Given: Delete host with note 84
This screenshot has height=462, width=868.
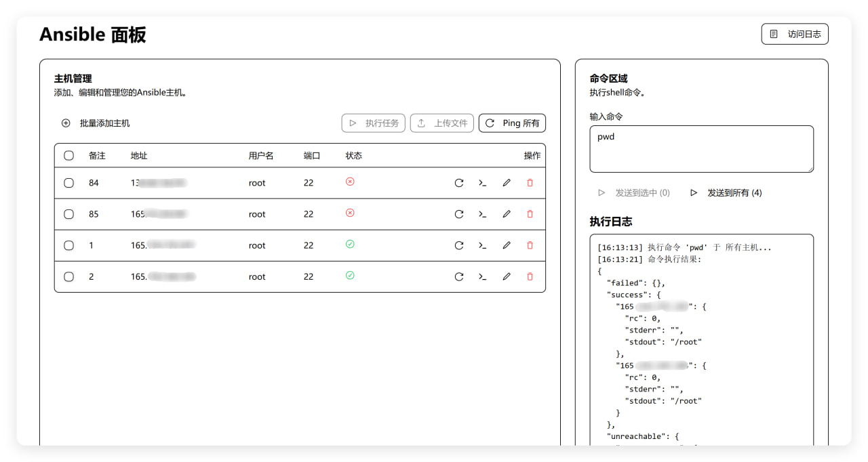Looking at the screenshot, I should tap(530, 183).
